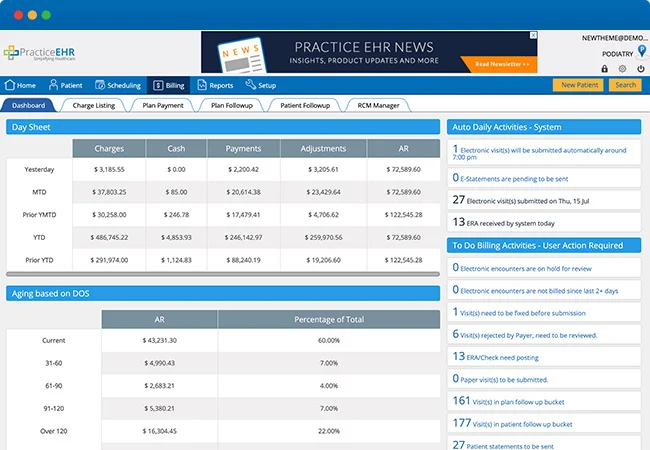The height and width of the screenshot is (450, 650).
Task: Click Read Newsletter in the banner
Action: 502,64
